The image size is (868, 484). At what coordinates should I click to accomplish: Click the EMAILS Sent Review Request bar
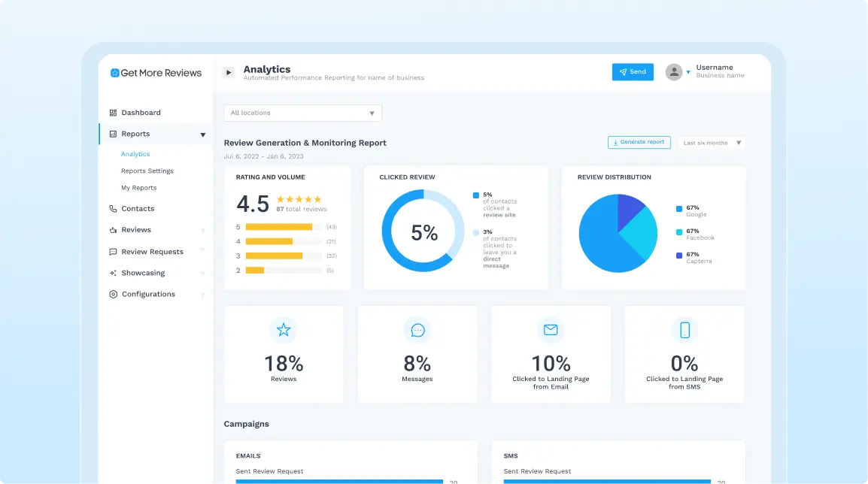click(339, 482)
